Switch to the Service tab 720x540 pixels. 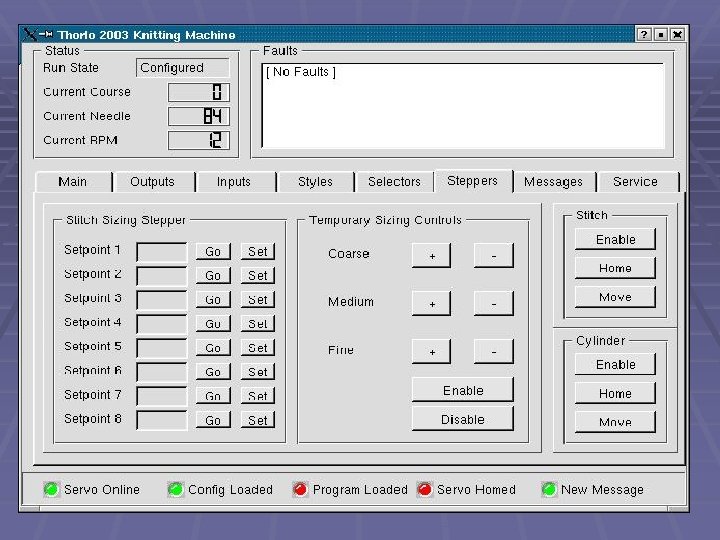click(636, 182)
